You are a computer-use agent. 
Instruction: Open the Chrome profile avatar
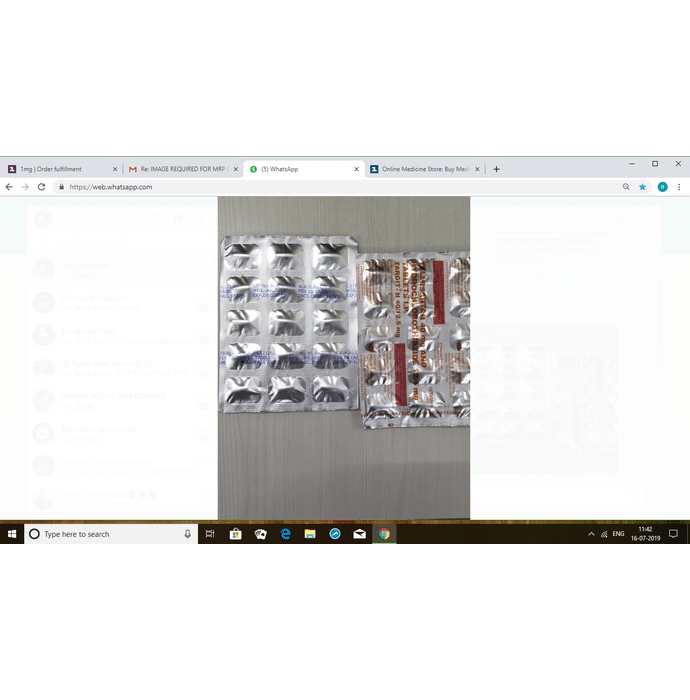tap(662, 187)
